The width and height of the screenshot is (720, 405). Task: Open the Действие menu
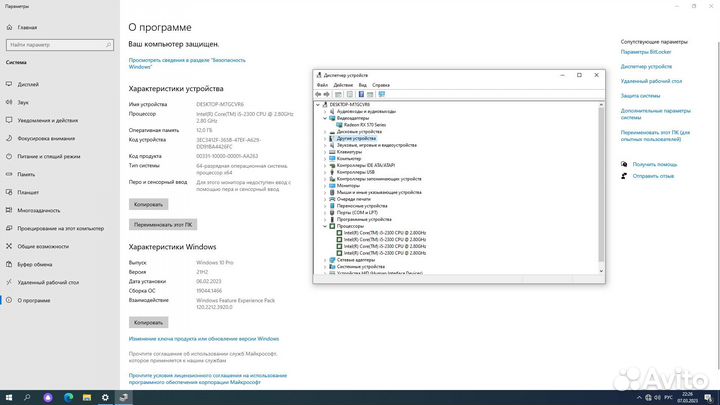[344, 85]
